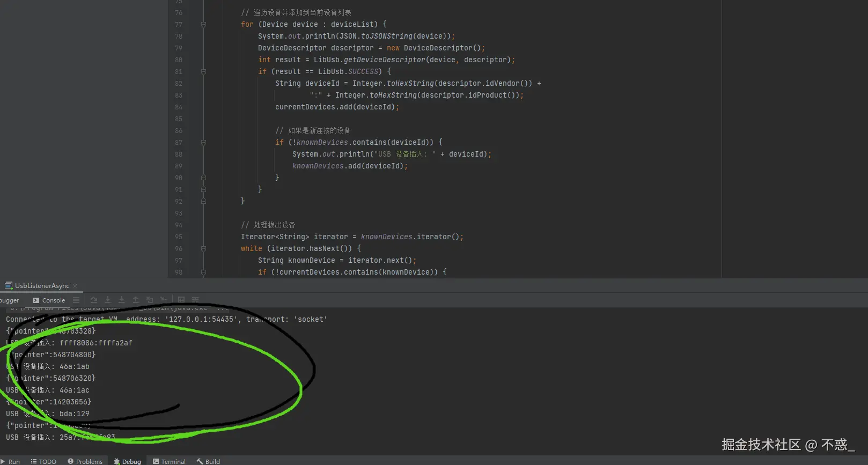Image resolution: width=868 pixels, height=465 pixels.
Task: Collapse the if block at line 98
Action: point(203,272)
